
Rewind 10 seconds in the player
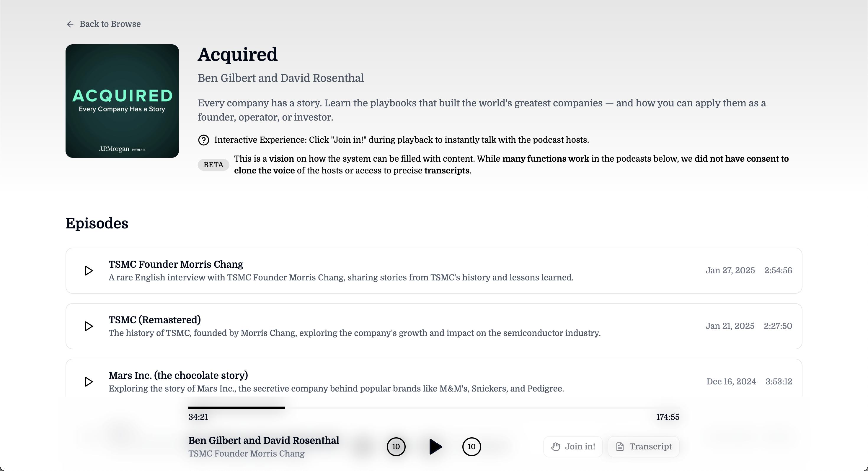pyautogui.click(x=396, y=447)
